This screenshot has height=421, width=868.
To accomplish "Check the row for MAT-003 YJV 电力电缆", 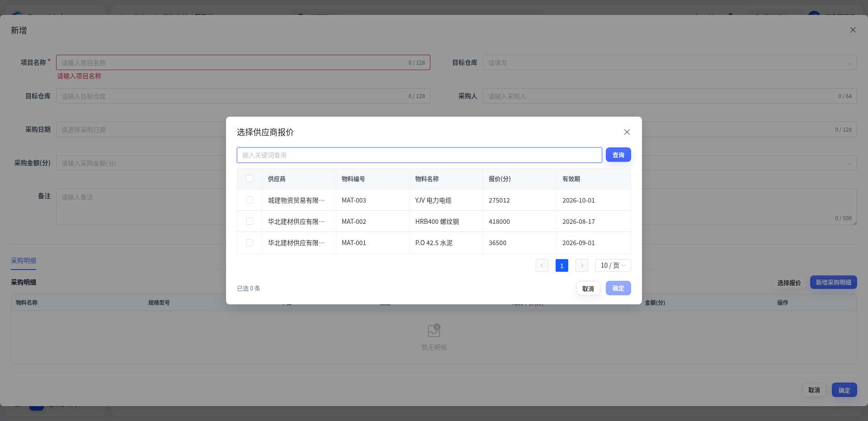I will point(250,200).
